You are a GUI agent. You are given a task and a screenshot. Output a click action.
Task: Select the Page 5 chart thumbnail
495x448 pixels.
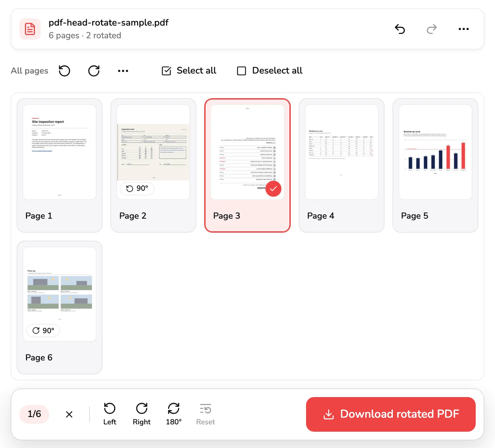(435, 152)
